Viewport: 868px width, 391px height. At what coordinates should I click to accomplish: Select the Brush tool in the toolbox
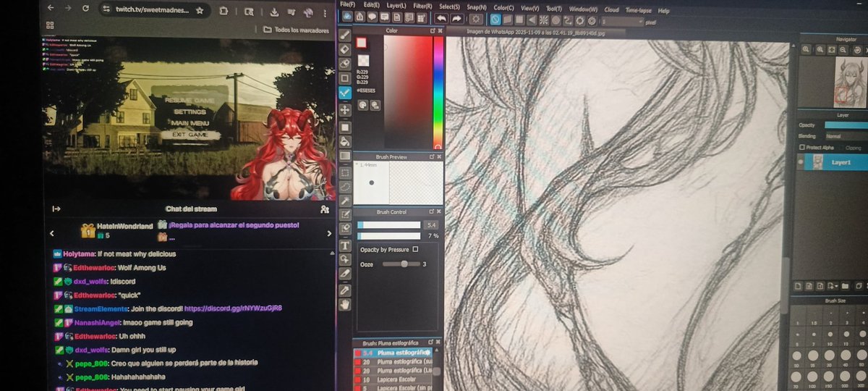pyautogui.click(x=345, y=35)
